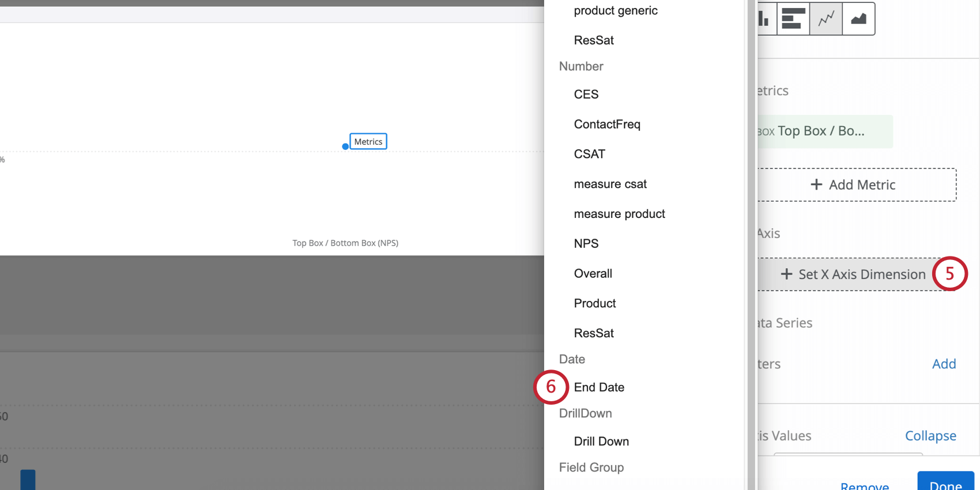Screen dimensions: 980x490
Task: Select the area chart type icon
Action: click(859, 19)
